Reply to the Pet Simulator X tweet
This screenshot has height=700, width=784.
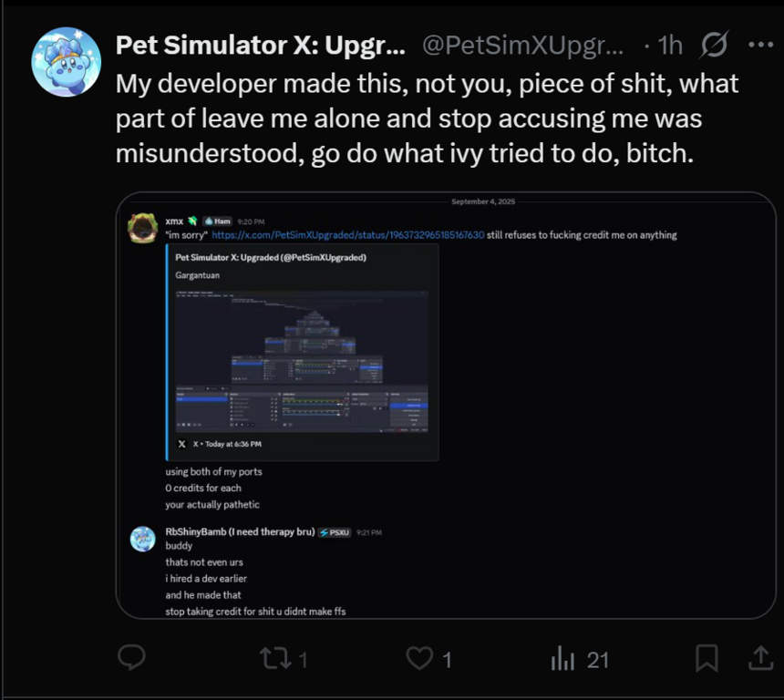[133, 659]
